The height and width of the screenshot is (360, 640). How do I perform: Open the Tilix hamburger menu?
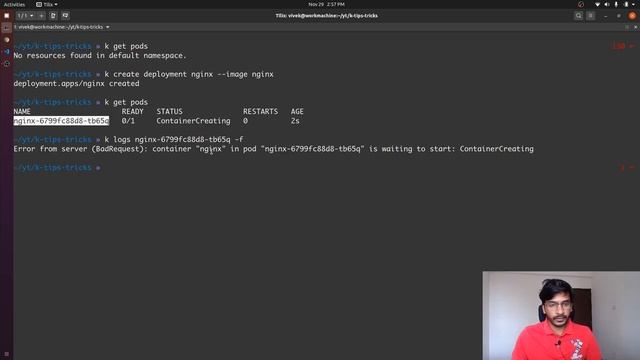click(591, 16)
